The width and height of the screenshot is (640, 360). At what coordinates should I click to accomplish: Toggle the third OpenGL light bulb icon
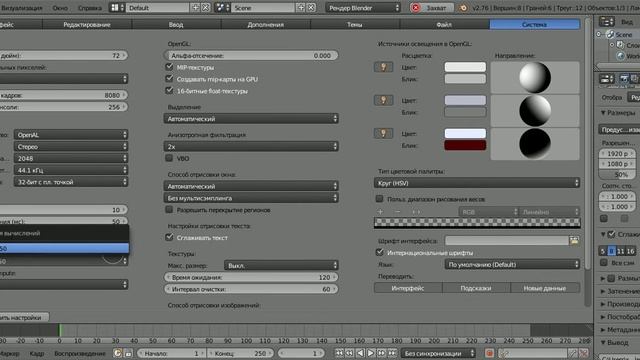coord(383,133)
